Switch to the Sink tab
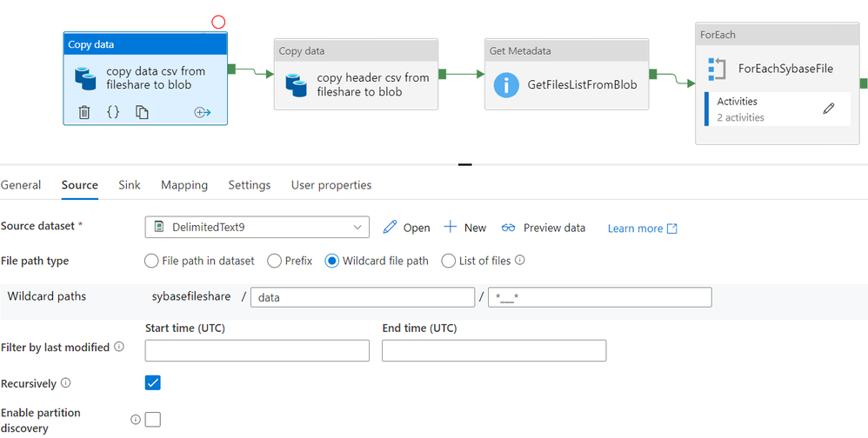The image size is (868, 438). (x=130, y=185)
